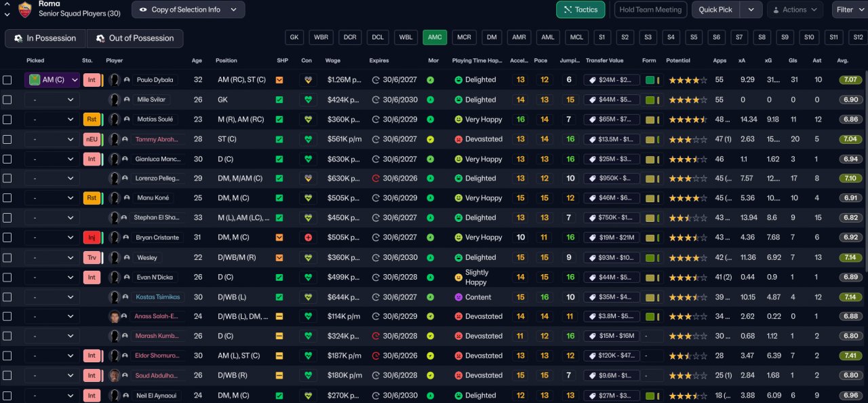Select the DM position slot
868x403 pixels.
(492, 37)
